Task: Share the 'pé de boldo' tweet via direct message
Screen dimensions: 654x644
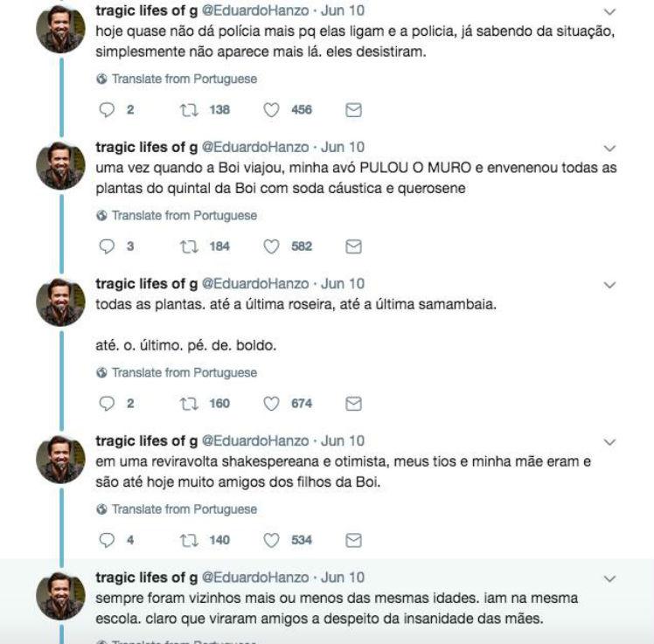Action: pos(354,404)
